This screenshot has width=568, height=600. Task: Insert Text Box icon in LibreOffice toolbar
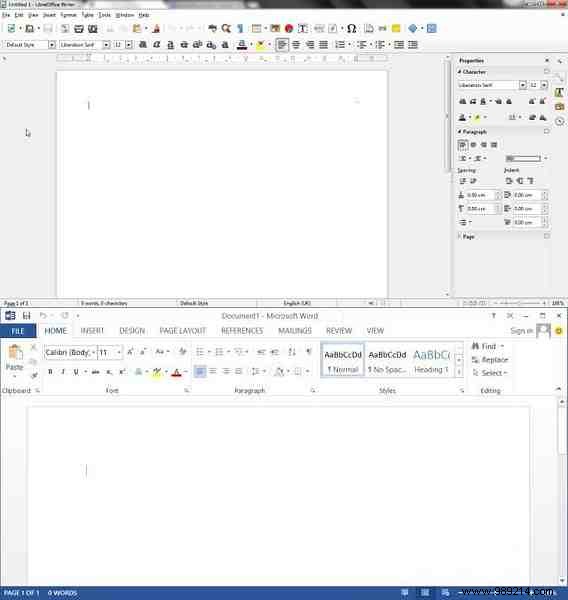coord(303,29)
